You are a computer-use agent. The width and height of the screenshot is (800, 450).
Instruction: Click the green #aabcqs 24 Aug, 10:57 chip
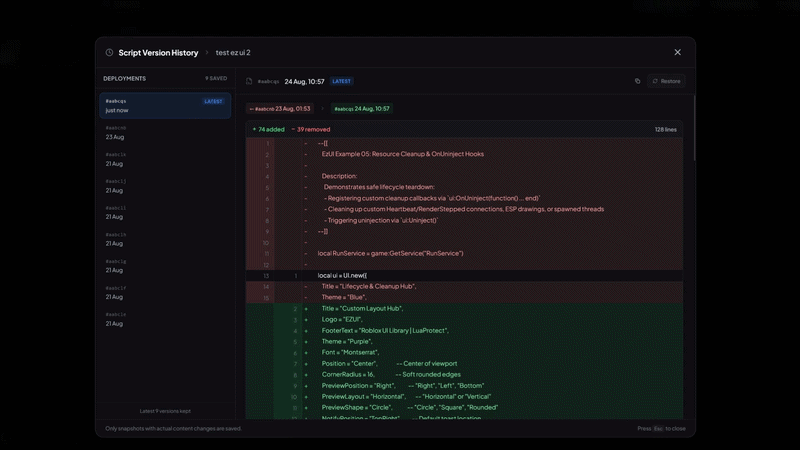361,109
